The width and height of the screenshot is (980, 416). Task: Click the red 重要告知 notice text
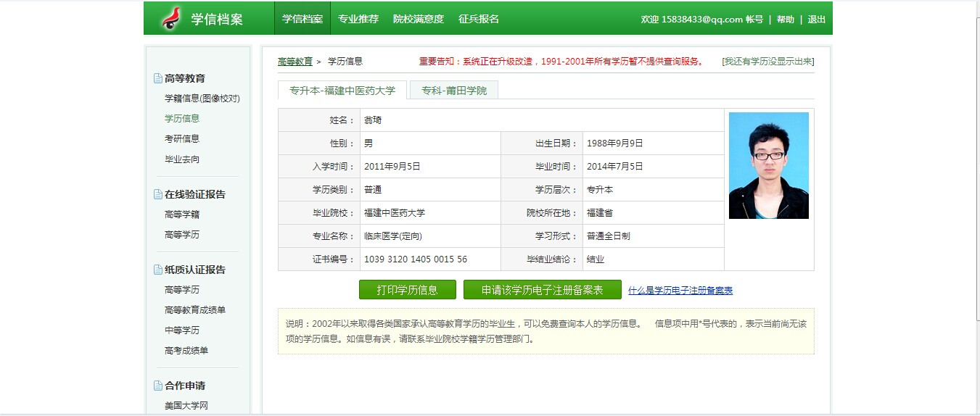pos(561,62)
